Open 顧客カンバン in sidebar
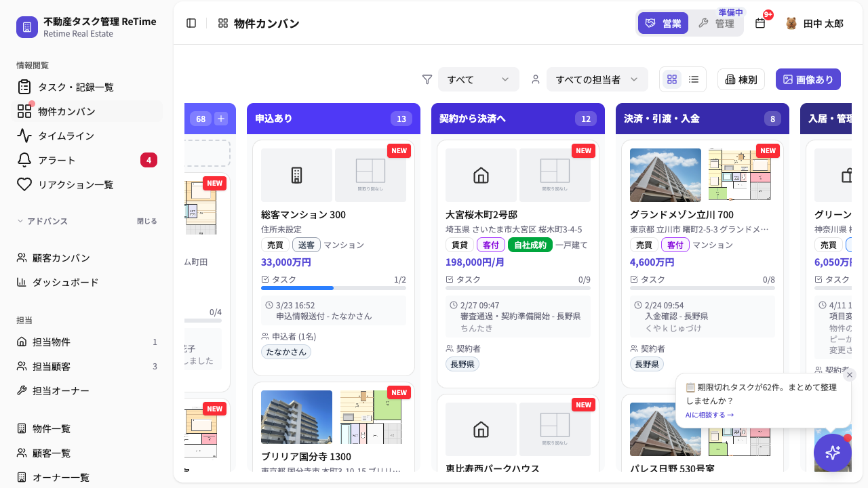Viewport: 868px width, 488px height. (87, 258)
